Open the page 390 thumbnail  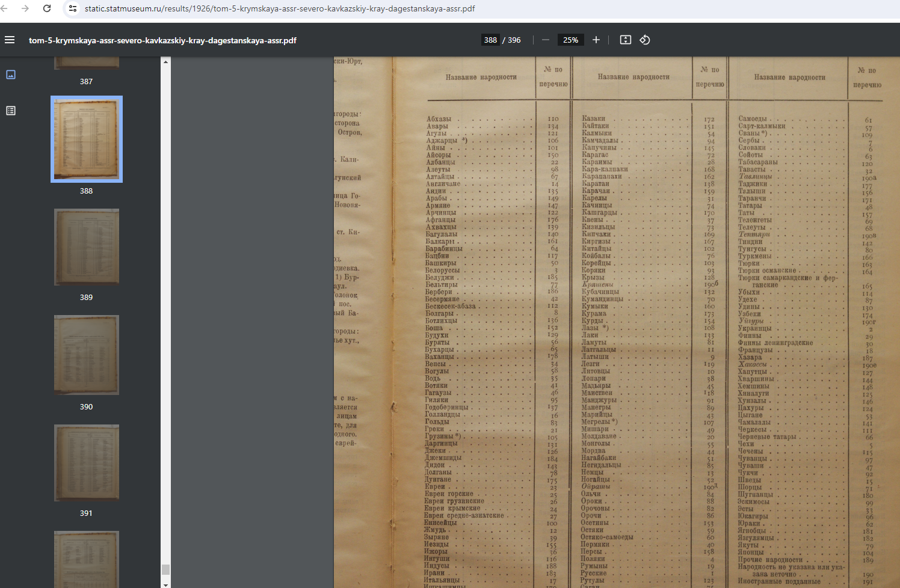[87, 355]
